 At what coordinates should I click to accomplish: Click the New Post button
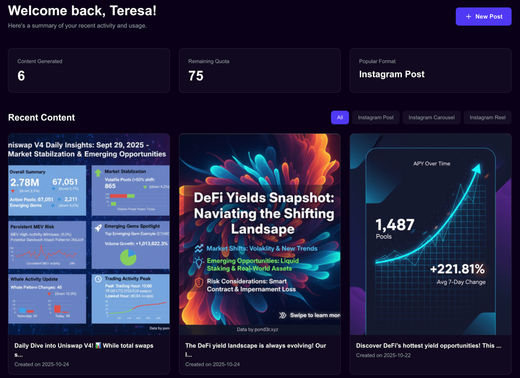(483, 16)
